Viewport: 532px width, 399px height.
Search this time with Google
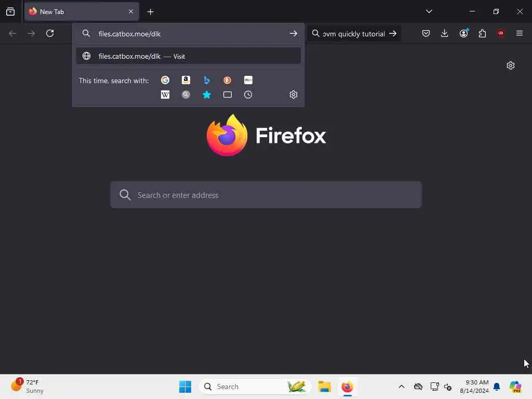coord(165,80)
